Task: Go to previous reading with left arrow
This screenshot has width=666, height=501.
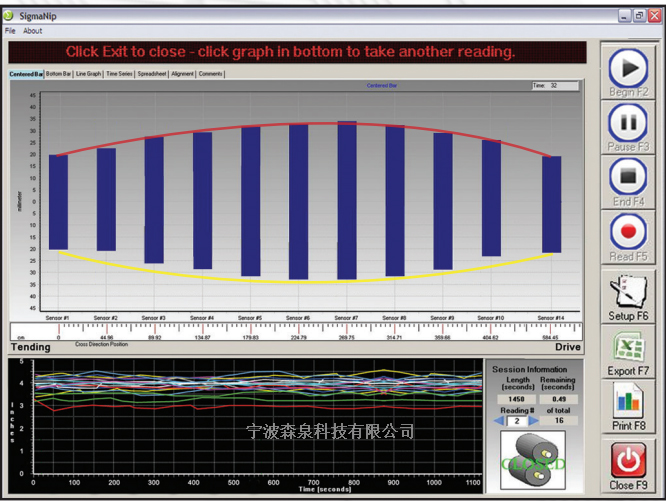Action: 500,421
